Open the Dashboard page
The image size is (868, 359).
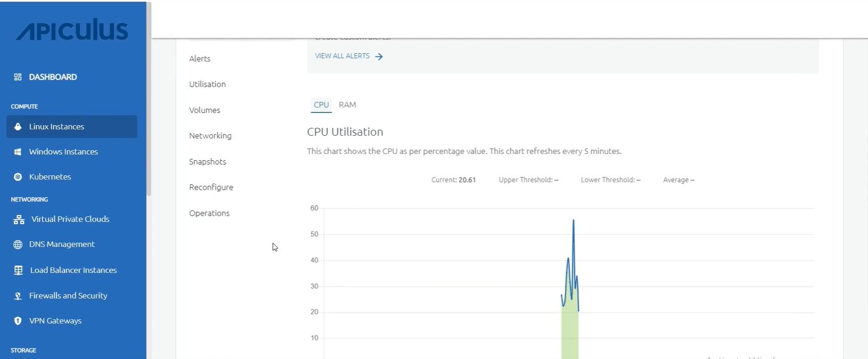pyautogui.click(x=53, y=77)
